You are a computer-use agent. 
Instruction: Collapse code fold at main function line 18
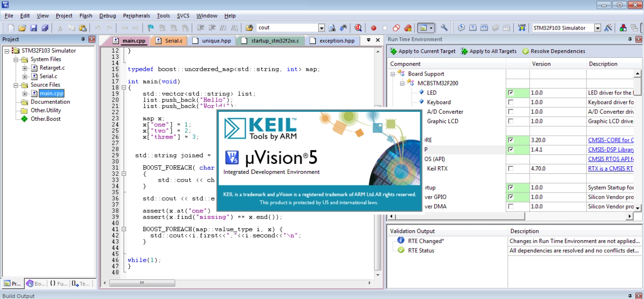click(x=124, y=88)
